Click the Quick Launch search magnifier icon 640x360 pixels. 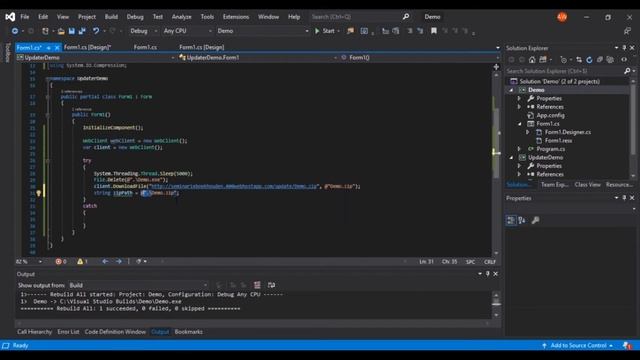click(406, 17)
